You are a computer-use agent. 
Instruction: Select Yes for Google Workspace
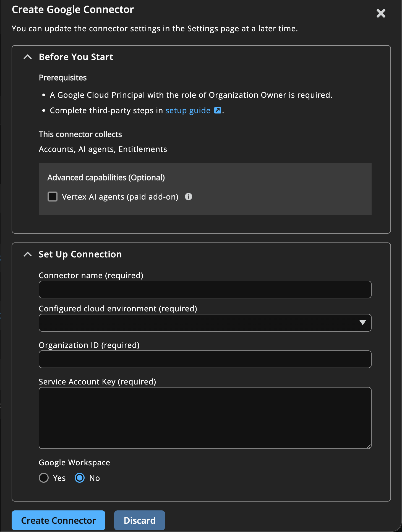tap(44, 478)
